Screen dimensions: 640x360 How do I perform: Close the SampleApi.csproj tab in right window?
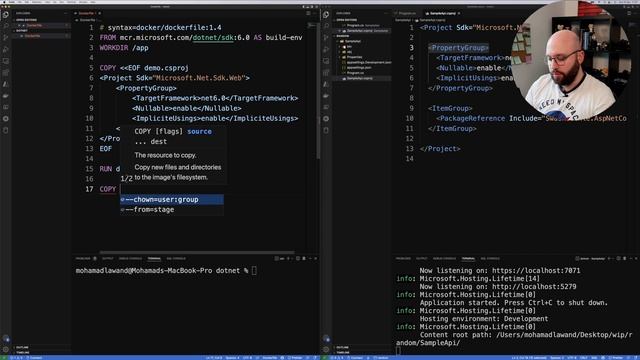[459, 13]
